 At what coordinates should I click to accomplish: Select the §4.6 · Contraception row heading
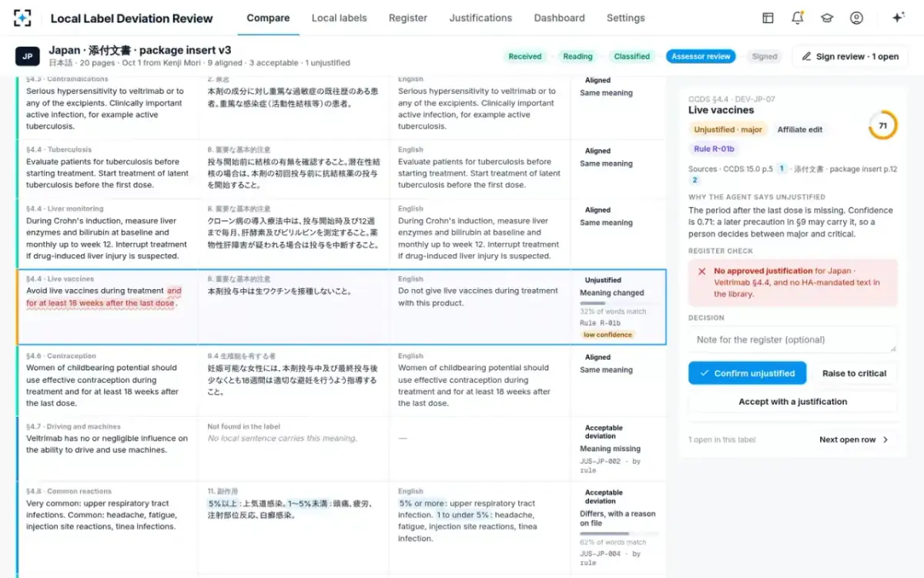click(61, 356)
